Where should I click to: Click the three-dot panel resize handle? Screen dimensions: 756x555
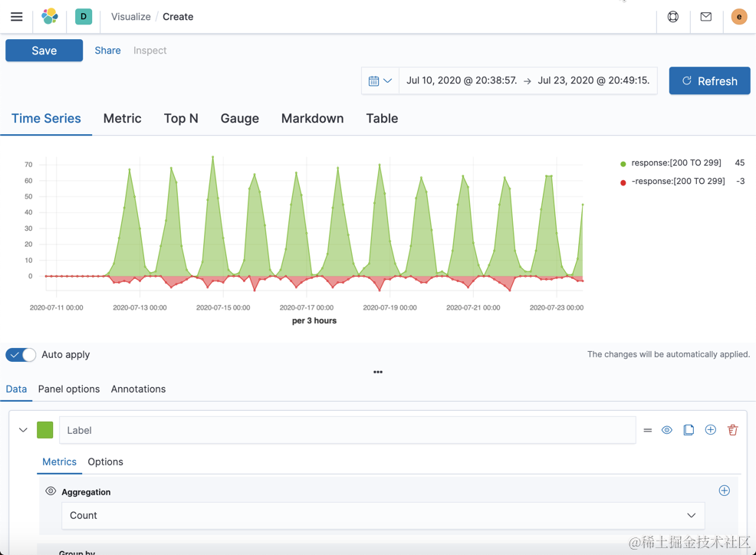coord(378,373)
